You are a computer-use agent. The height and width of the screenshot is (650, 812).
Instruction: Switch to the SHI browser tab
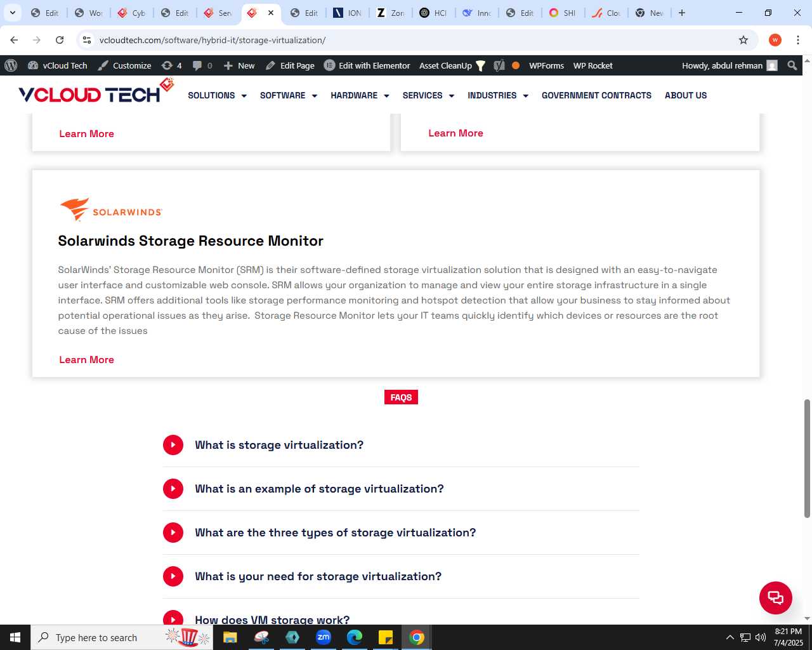(x=563, y=13)
